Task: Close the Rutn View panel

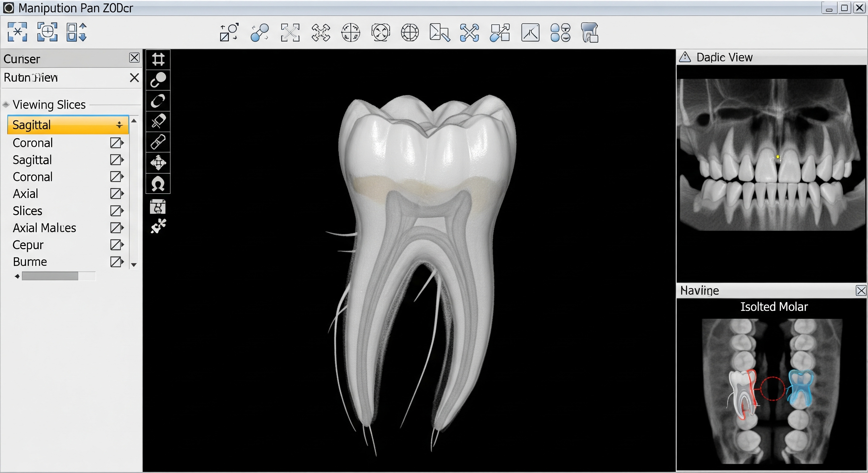Action: click(x=134, y=78)
